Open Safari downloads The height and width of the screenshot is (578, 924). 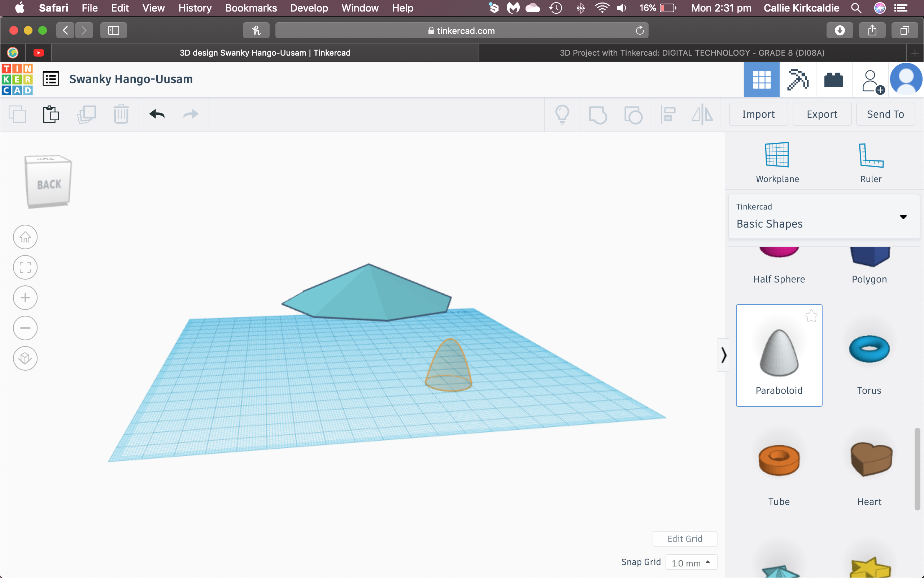840,30
